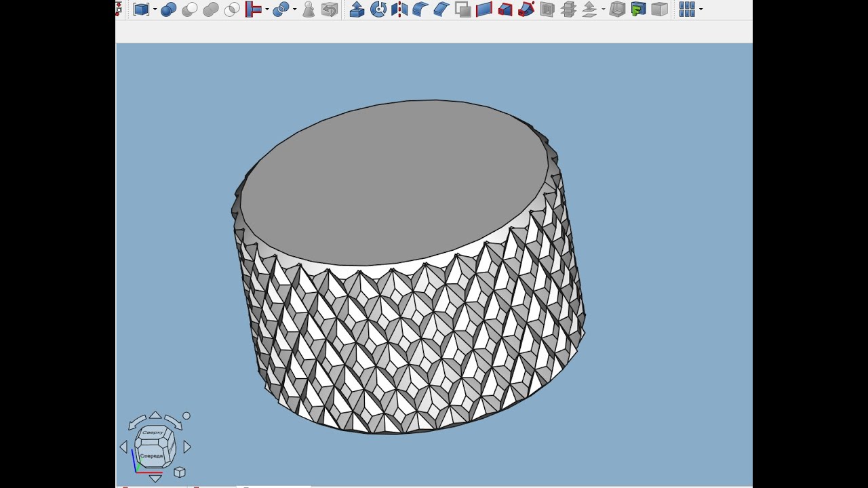Open the compound tools dropdown arrow

pyautogui.click(x=155, y=9)
